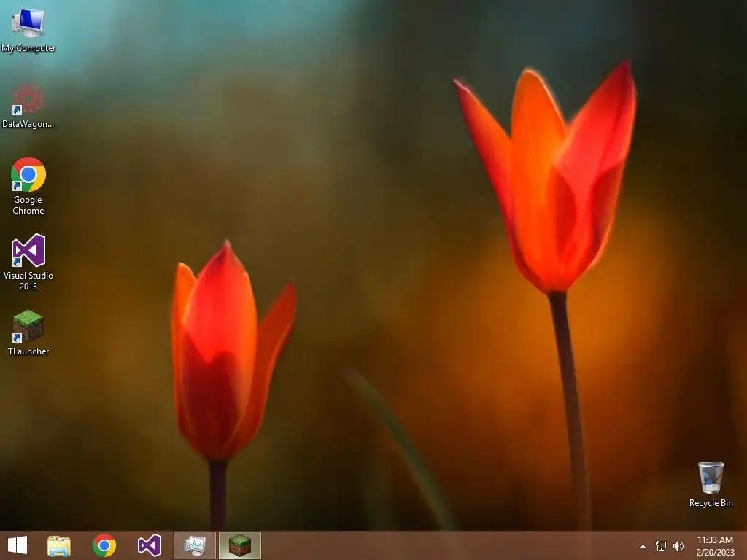This screenshot has height=560, width=747.
Task: Select the Visual Studio 2013 desktop shortcut
Action: [x=28, y=262]
